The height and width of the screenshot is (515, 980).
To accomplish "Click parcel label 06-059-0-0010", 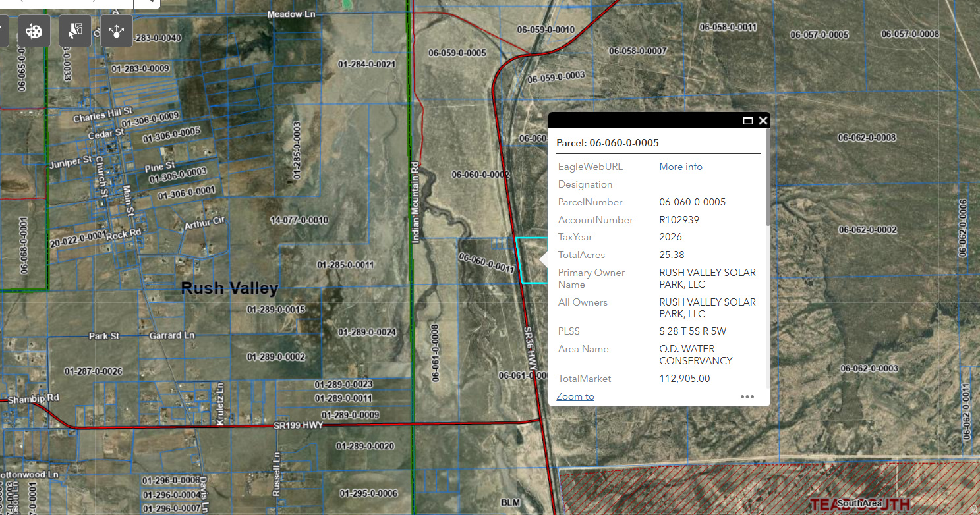I will click(546, 30).
